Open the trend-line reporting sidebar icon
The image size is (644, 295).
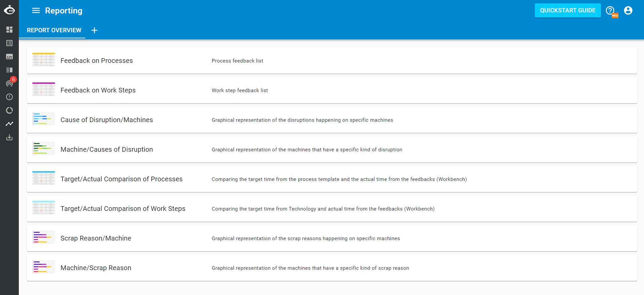[9, 124]
